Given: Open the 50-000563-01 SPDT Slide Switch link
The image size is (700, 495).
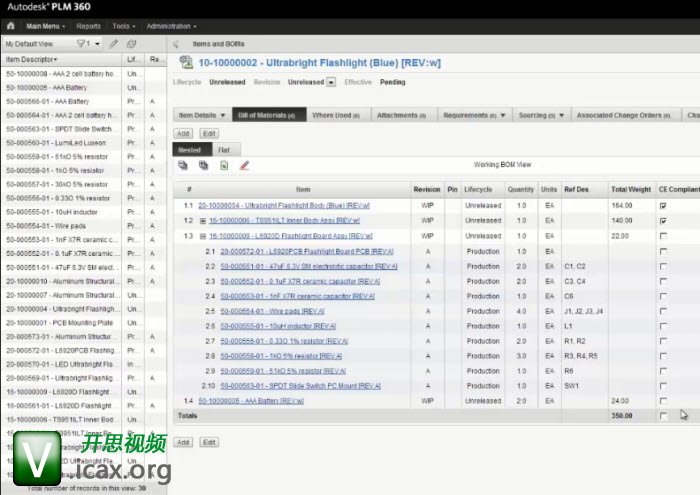Looking at the screenshot, I should tap(300, 386).
